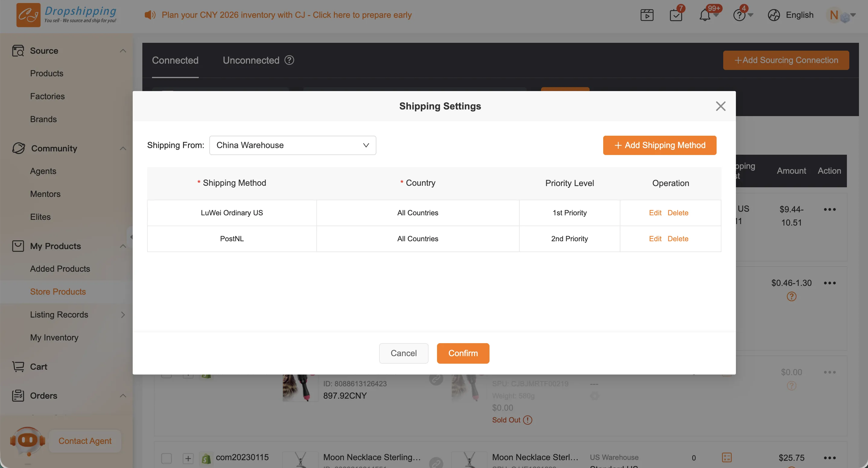Click the Contact Agent robot icon
The image size is (868, 468).
point(28,440)
